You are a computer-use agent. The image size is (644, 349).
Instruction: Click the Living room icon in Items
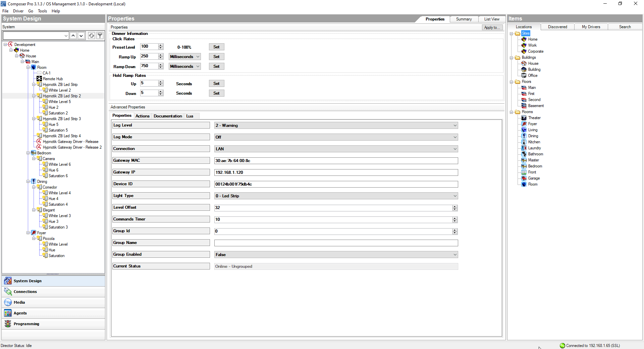(x=524, y=130)
